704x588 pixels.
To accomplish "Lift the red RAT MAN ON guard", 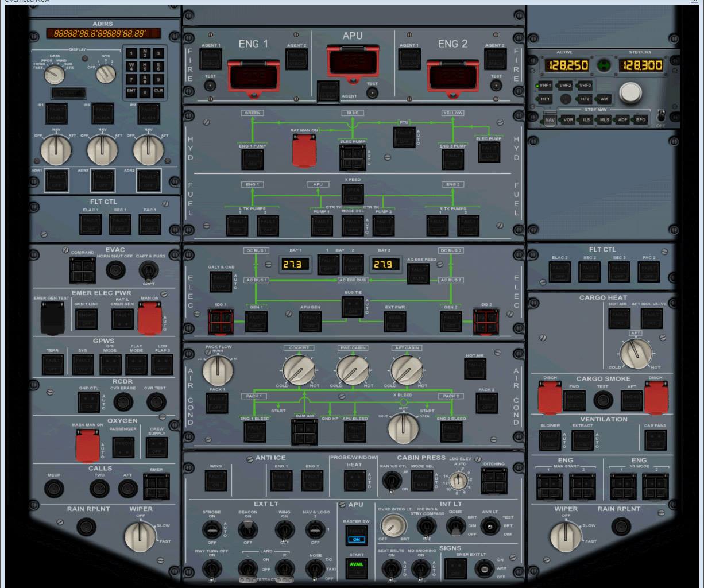I will 304,150.
